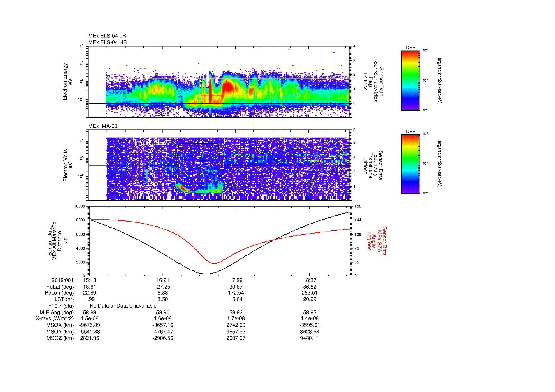555x392 pixels.
Task: Click MSOY value -4767.47
Action: click(163, 332)
